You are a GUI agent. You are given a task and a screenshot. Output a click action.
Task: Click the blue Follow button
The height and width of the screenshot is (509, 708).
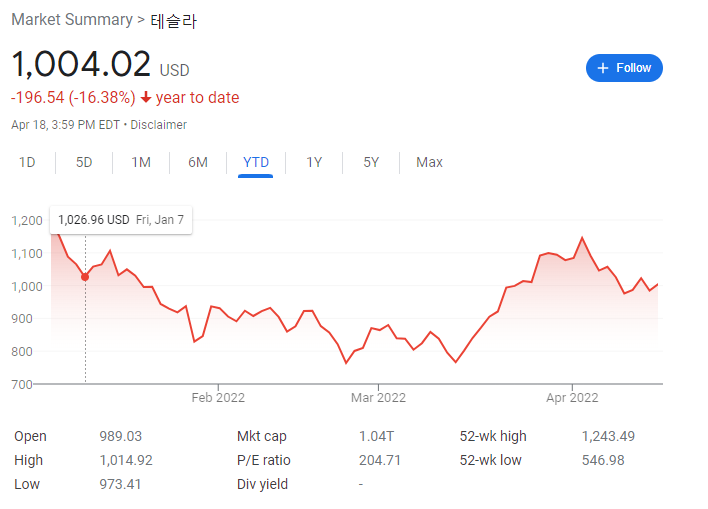[624, 68]
